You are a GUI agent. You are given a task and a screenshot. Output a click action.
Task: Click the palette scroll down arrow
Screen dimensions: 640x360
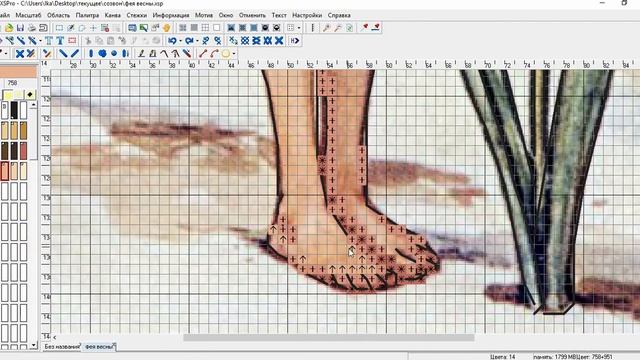coord(33,345)
